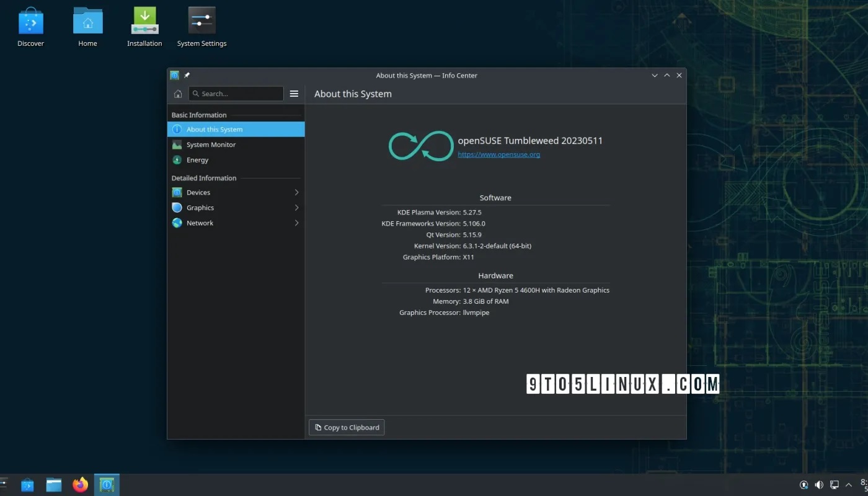This screenshot has height=496, width=868.
Task: Expand the Devices tree chevron
Action: pos(296,192)
